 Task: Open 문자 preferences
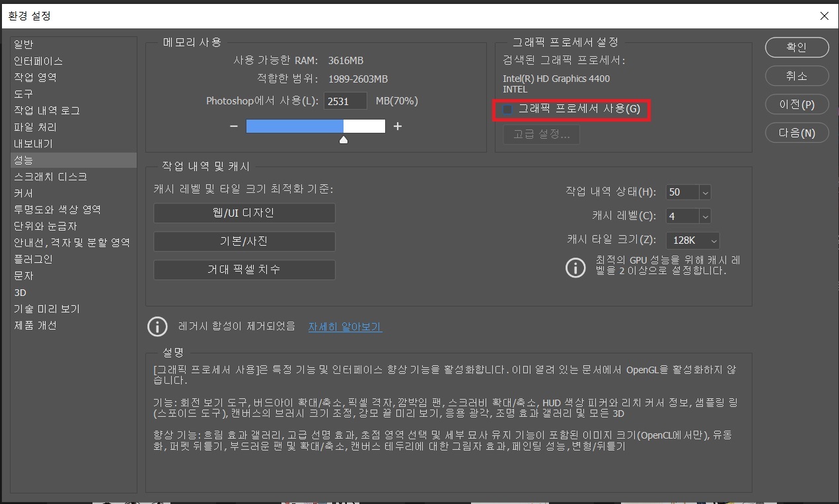tap(24, 275)
